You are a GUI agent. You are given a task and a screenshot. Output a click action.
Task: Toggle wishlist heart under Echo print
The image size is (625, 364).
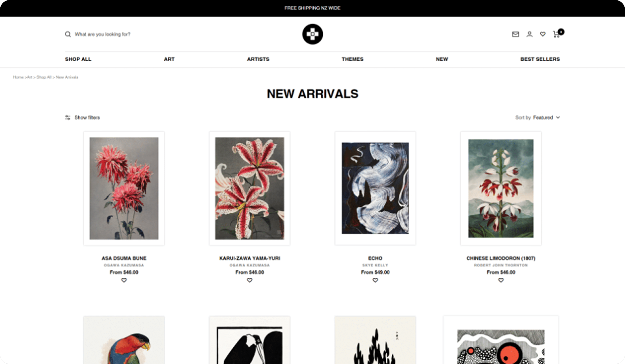click(375, 280)
